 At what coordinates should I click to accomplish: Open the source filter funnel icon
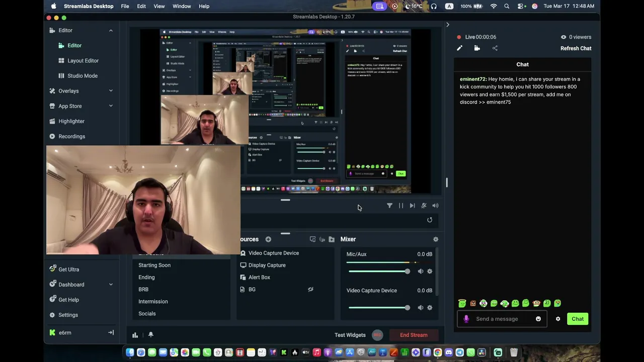point(389,206)
